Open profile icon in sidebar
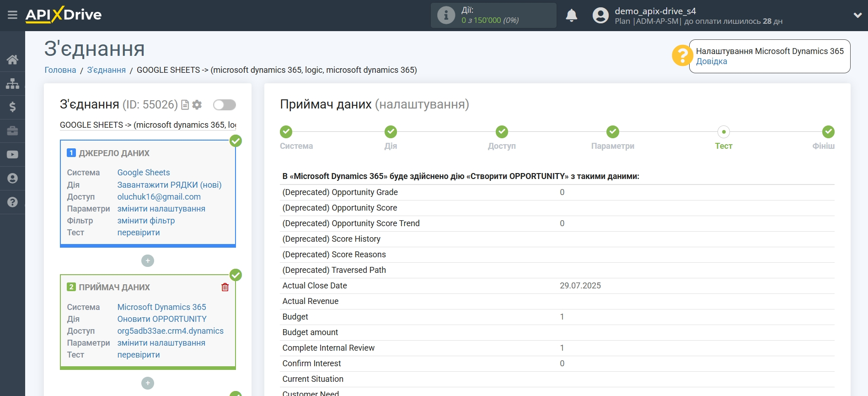 [x=12, y=179]
